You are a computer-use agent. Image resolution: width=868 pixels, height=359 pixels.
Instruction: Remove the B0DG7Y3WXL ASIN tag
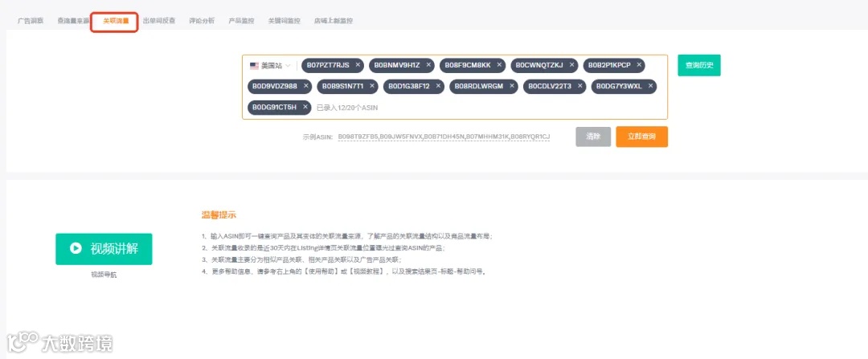click(650, 86)
